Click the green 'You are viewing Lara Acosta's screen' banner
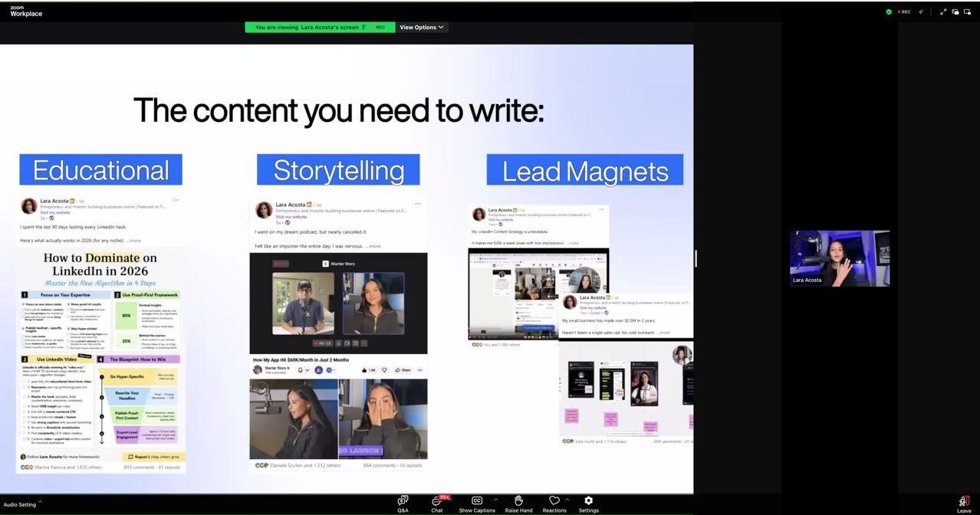The height and width of the screenshot is (515, 980). pyautogui.click(x=320, y=27)
